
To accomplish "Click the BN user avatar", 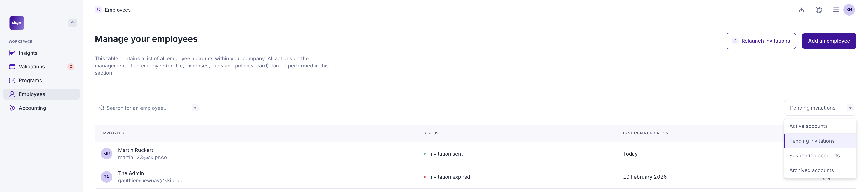I will point(849,10).
